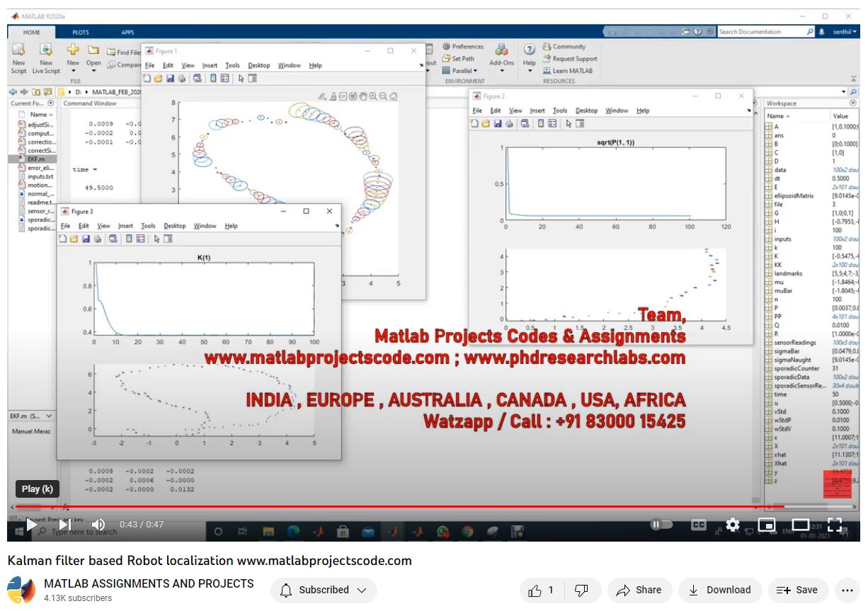Toggle the autoplay switch in the player
Screen dimensions: 868x611
[661, 525]
